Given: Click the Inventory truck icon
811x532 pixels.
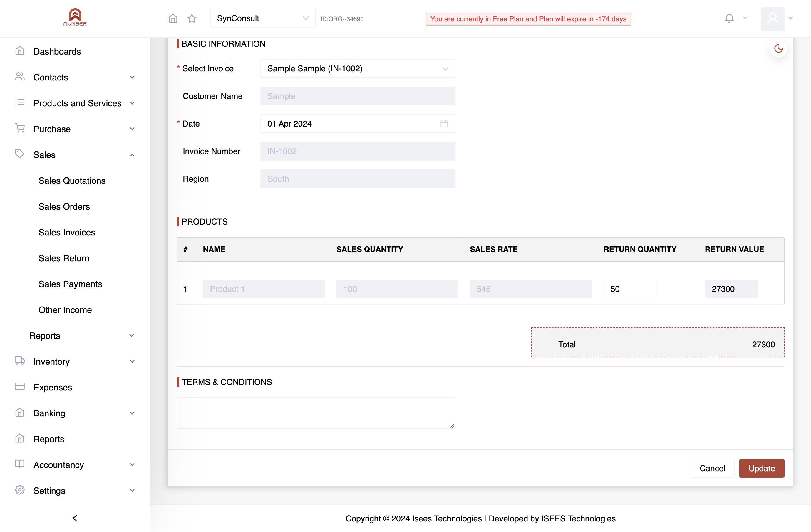Looking at the screenshot, I should 20,361.
